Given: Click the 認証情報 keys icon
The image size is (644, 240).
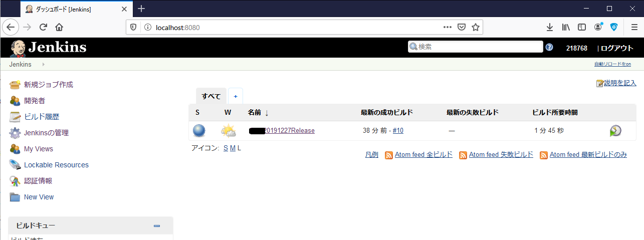Looking at the screenshot, I should pyautogui.click(x=15, y=181).
